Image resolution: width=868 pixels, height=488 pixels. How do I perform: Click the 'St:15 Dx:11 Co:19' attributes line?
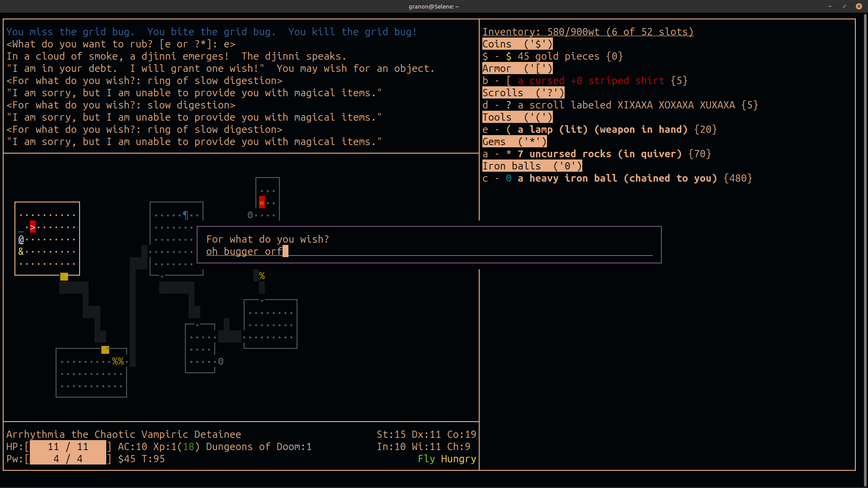(426, 434)
